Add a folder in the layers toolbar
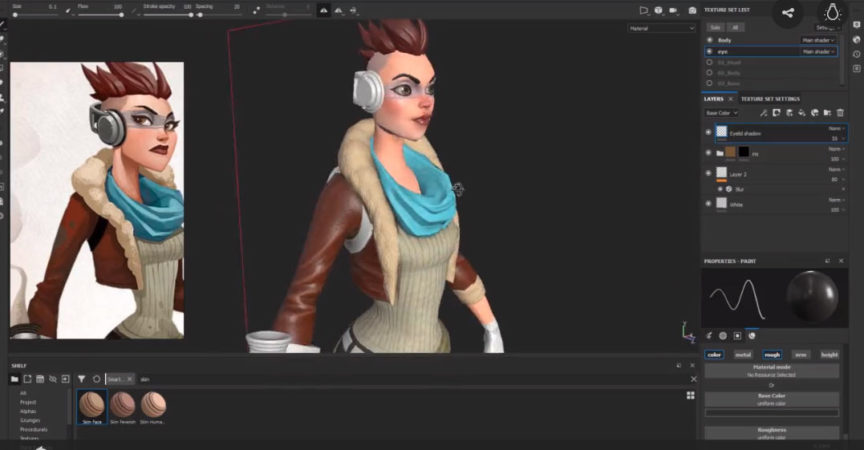 pyautogui.click(x=828, y=113)
